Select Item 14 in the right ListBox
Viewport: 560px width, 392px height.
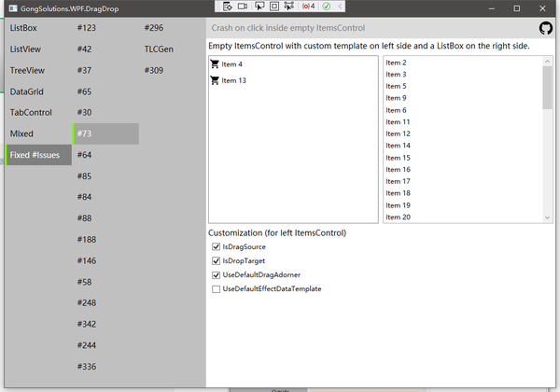463,146
